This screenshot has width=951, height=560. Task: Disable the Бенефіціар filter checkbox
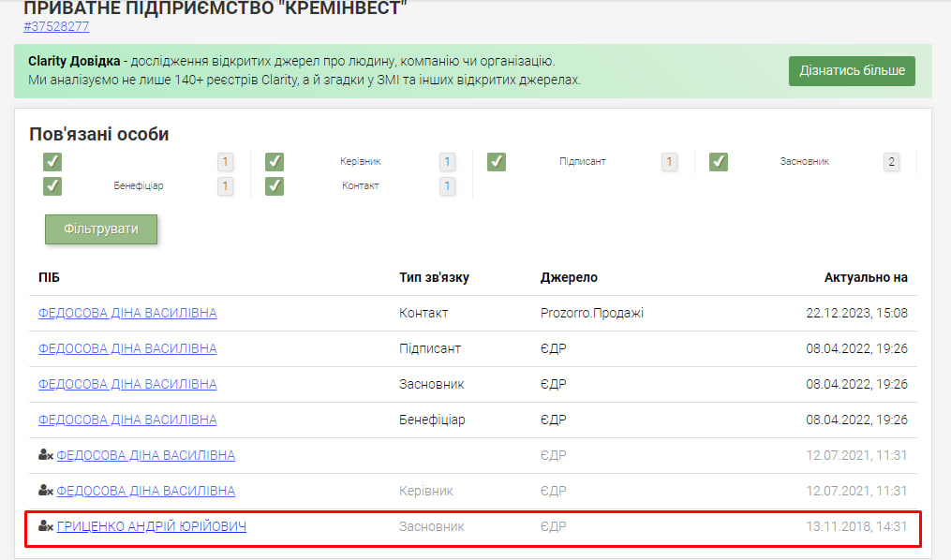click(x=52, y=186)
